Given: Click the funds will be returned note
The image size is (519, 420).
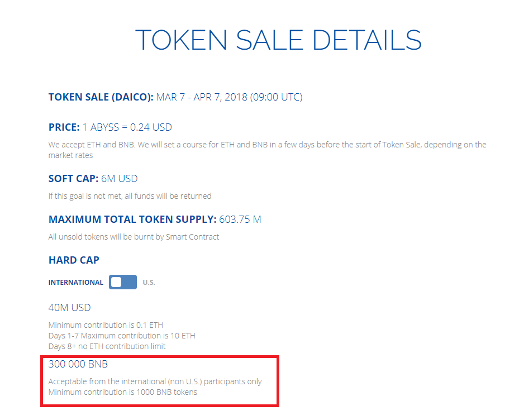Looking at the screenshot, I should click(x=130, y=196).
